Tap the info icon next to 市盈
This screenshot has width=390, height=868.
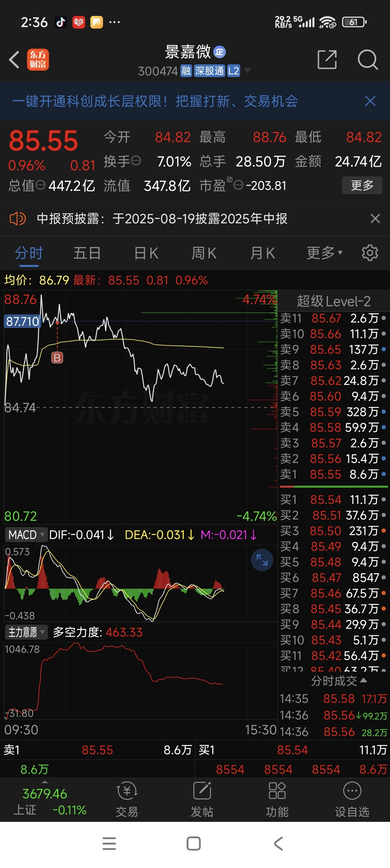(239, 185)
